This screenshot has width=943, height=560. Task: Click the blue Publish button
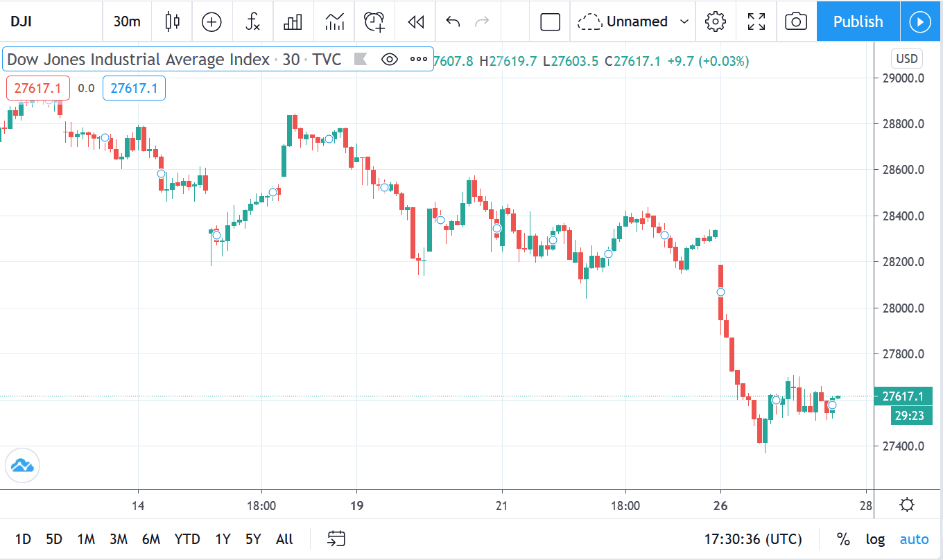[x=858, y=21]
